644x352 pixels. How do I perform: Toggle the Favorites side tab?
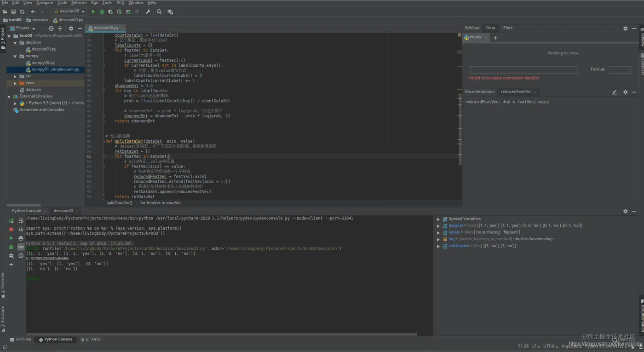click(x=3, y=285)
